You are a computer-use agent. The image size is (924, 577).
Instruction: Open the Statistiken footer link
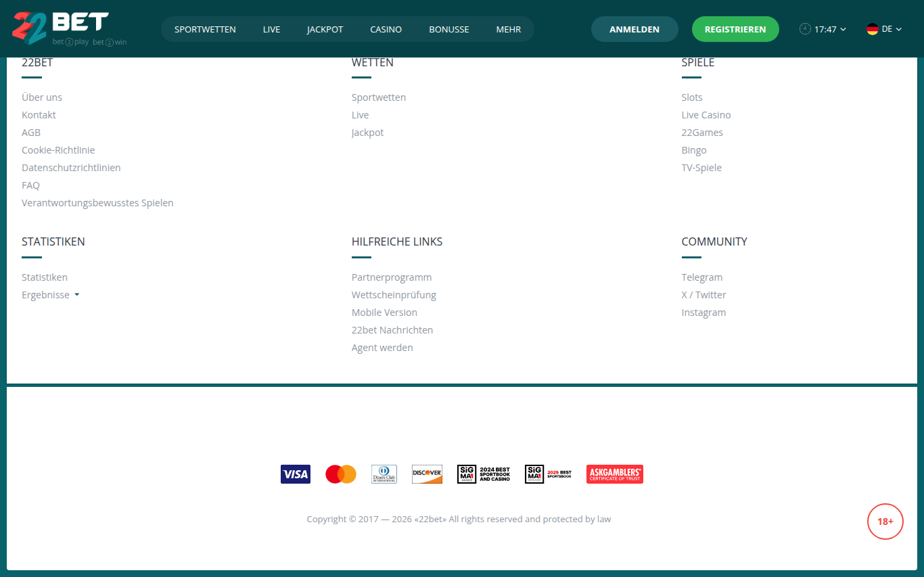coord(45,277)
